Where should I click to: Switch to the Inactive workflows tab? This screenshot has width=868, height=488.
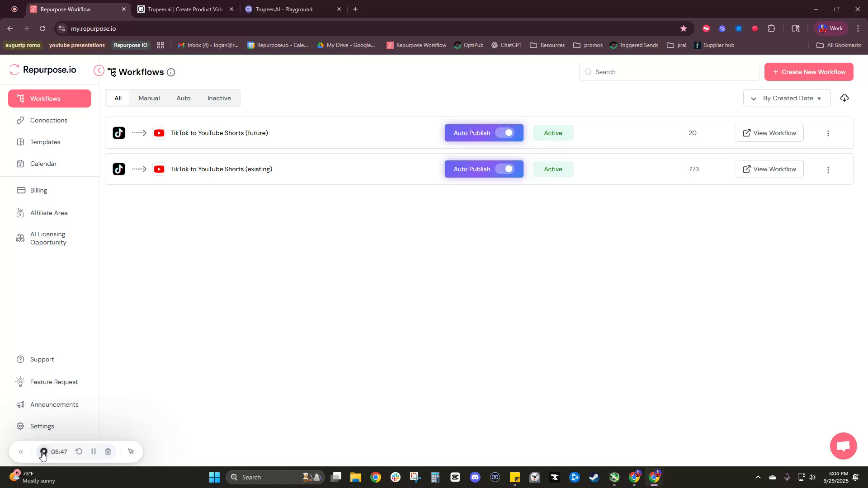point(219,98)
